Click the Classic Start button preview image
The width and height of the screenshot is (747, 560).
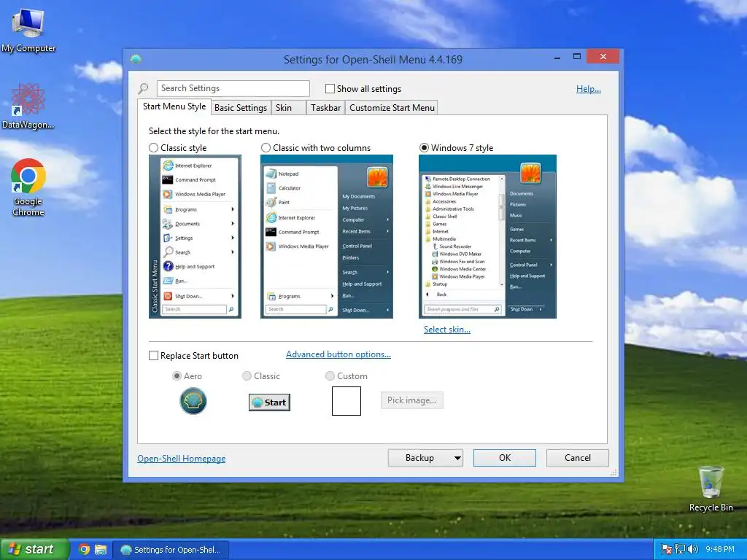(x=269, y=402)
